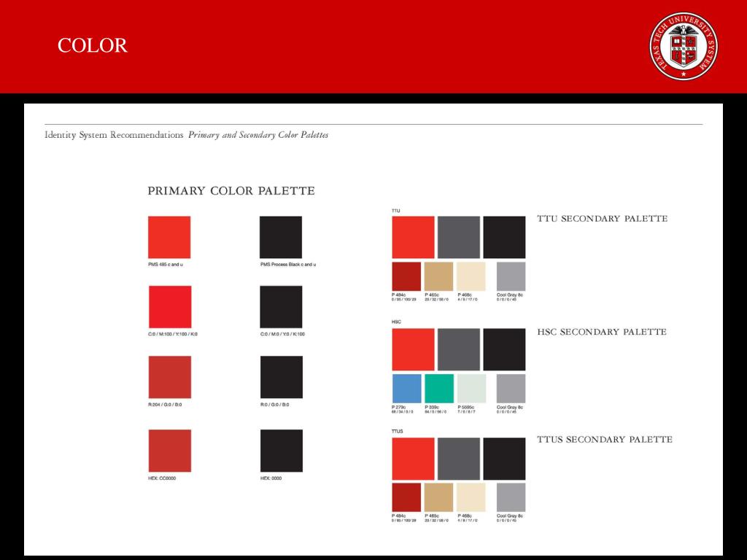Image resolution: width=747 pixels, height=560 pixels.
Task: Click the large black swatch in HSC palette
Action: click(x=504, y=349)
